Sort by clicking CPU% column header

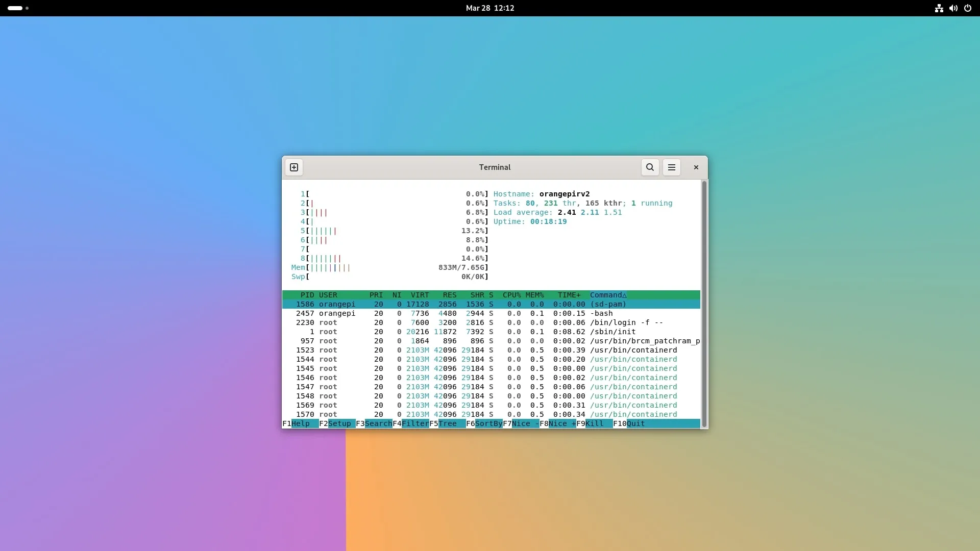pos(511,295)
